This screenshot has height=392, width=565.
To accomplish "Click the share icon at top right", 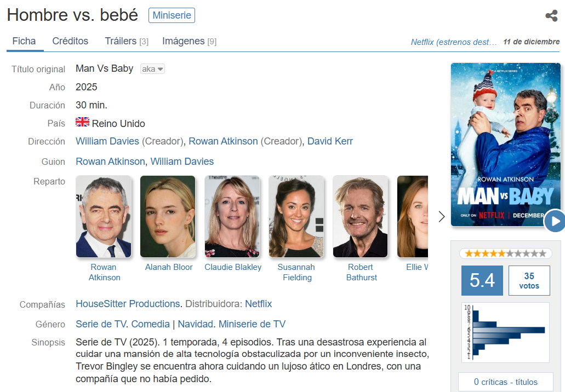I will click(x=551, y=15).
